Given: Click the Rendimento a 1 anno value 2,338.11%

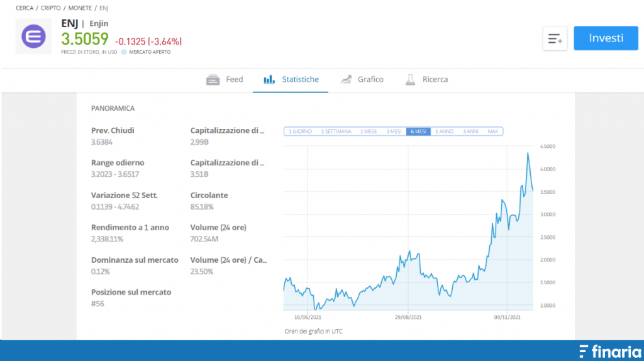Looking at the screenshot, I should click(107, 239).
